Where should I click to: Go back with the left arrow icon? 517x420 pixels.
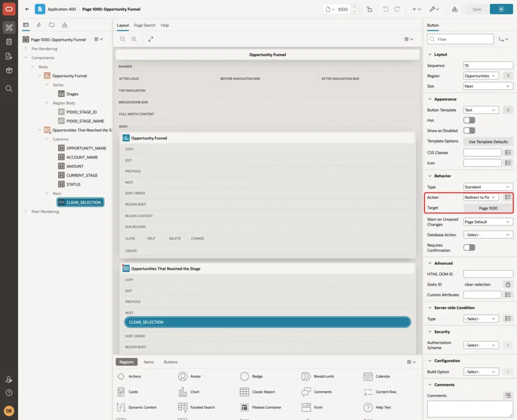(27, 9)
